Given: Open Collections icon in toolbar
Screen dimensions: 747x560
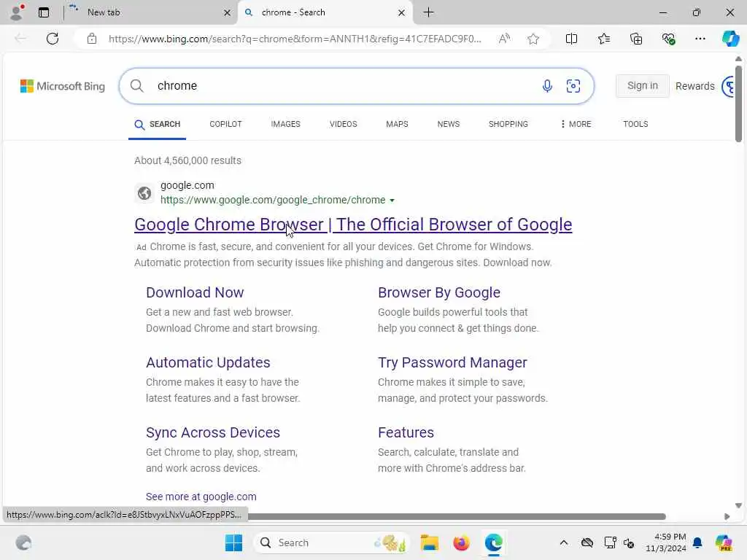Looking at the screenshot, I should pos(636,39).
